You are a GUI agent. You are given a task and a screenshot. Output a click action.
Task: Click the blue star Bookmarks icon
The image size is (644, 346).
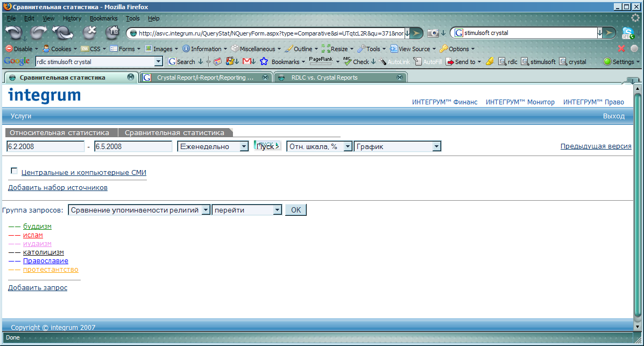pyautogui.click(x=264, y=62)
